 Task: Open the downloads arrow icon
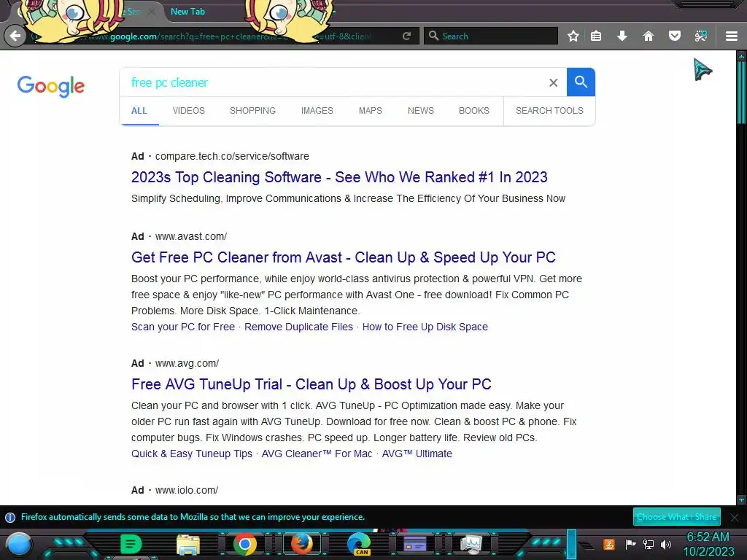622,36
